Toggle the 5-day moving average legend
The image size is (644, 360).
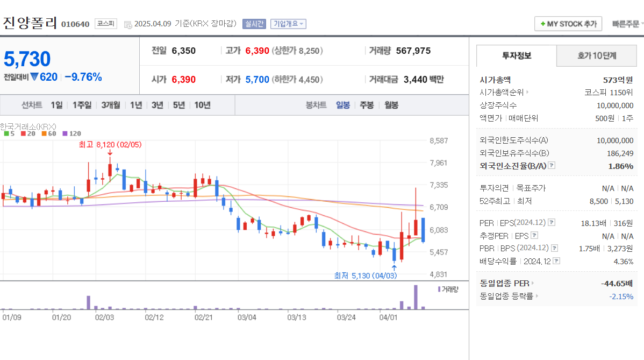click(6, 132)
